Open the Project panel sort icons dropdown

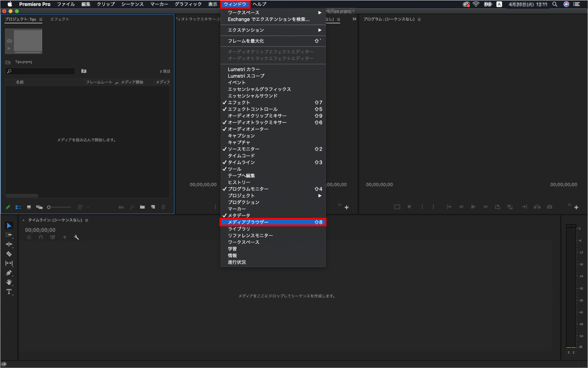coord(83,207)
